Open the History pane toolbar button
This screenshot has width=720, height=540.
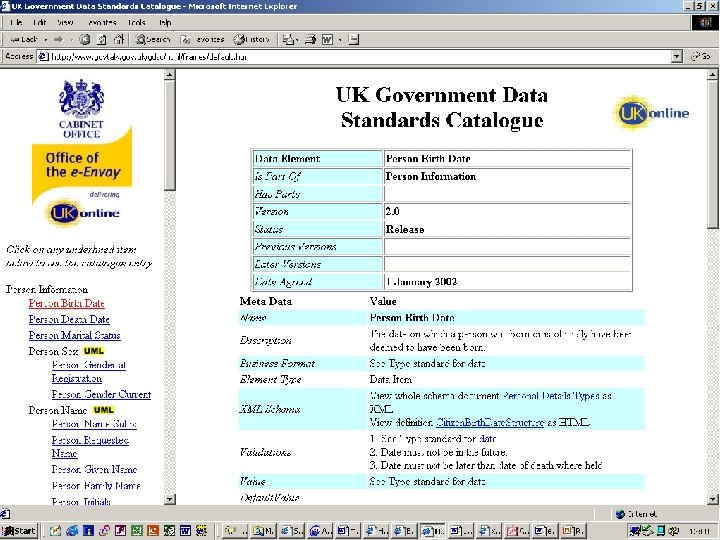(252, 39)
